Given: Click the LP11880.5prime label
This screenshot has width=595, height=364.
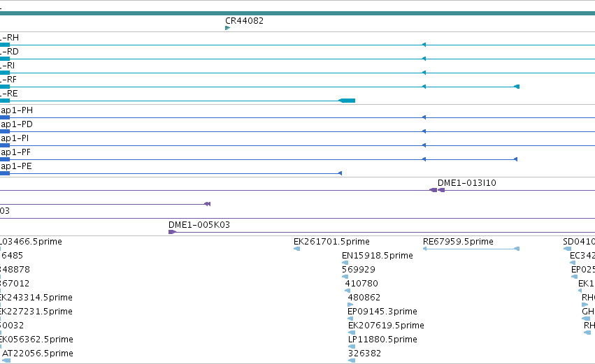Looking at the screenshot, I should pyautogui.click(x=383, y=340).
